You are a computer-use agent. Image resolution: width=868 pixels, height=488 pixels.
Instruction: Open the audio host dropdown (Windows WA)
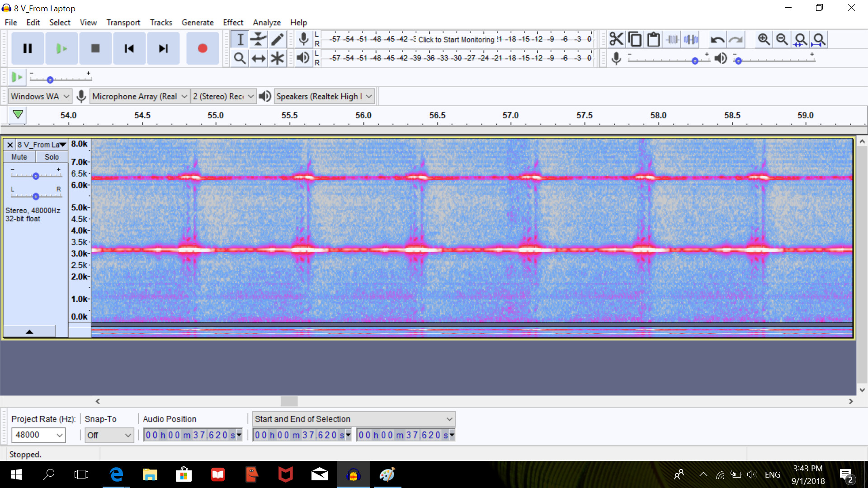pos(40,96)
